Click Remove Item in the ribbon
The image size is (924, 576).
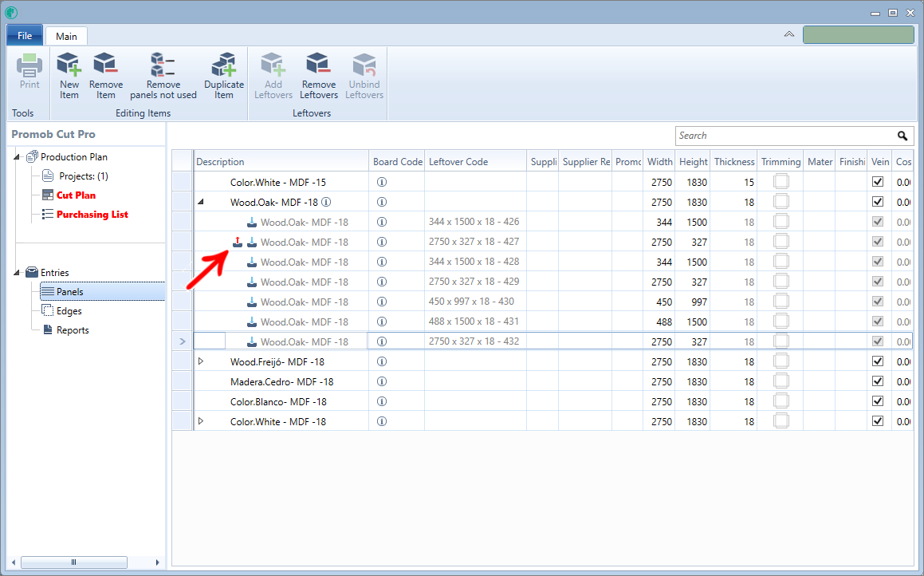106,76
